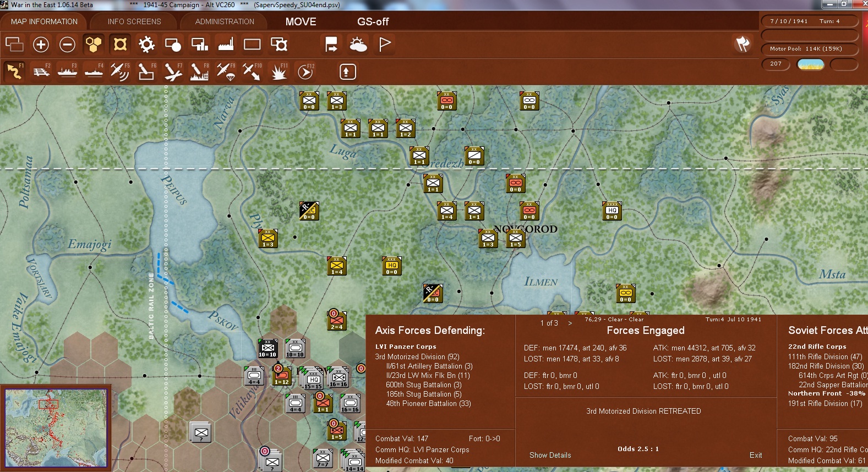The image size is (868, 472).
Task: Select Air Recon mode (F5)
Action: click(120, 72)
